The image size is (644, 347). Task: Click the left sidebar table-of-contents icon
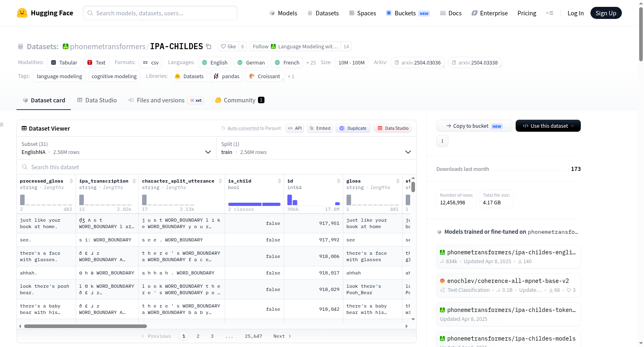(x=2, y=125)
